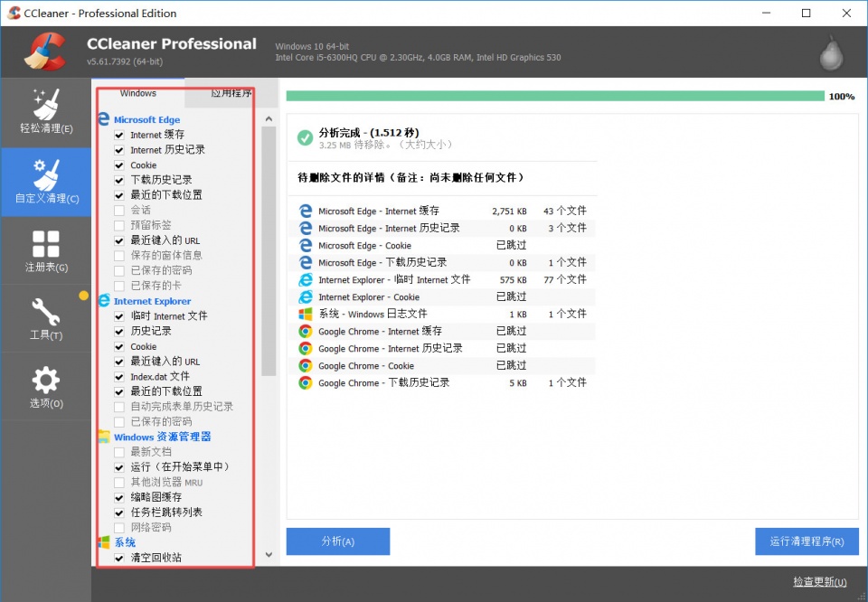
Task: Click Edge icon beside Edge Internet 历史记录 result
Action: 305,228
